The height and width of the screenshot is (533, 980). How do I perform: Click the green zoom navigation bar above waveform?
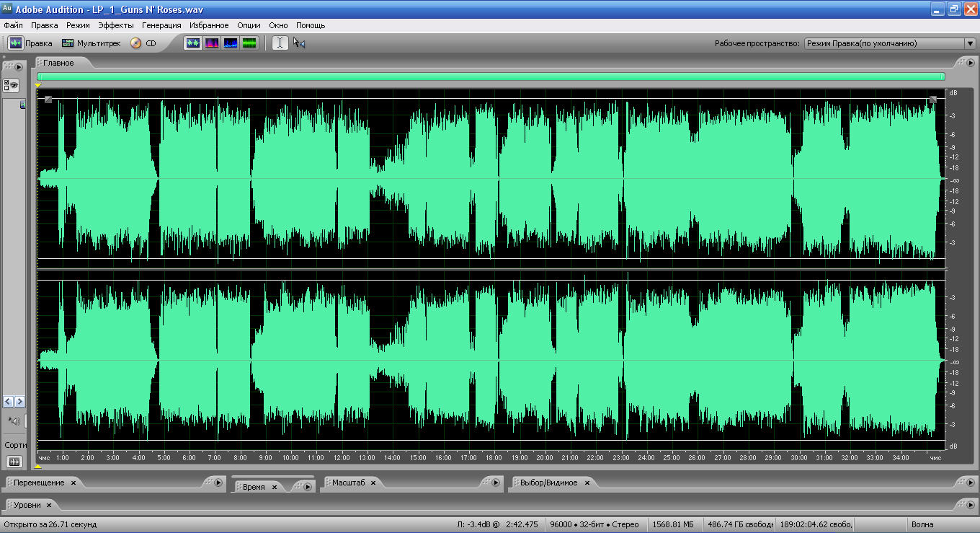(x=490, y=76)
